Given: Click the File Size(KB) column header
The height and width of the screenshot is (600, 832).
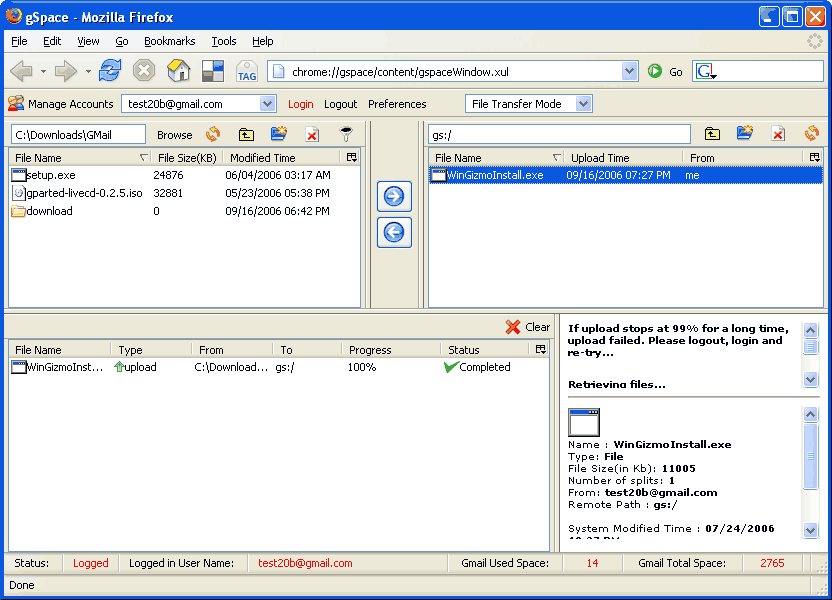Looking at the screenshot, I should 187,158.
